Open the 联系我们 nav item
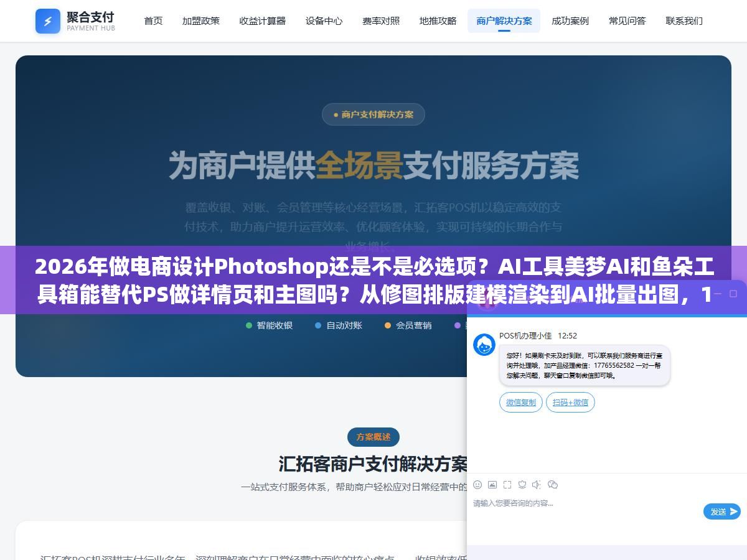 pyautogui.click(x=684, y=21)
